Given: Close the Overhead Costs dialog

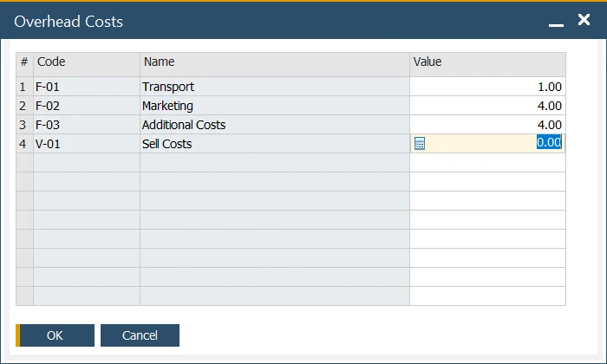Looking at the screenshot, I should (x=584, y=20).
